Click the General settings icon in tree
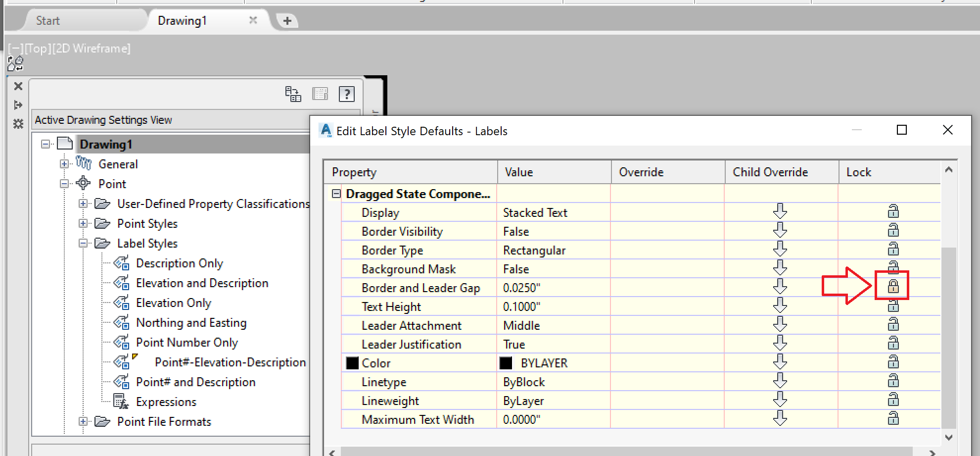Viewport: 980px width, 456px height. point(84,163)
